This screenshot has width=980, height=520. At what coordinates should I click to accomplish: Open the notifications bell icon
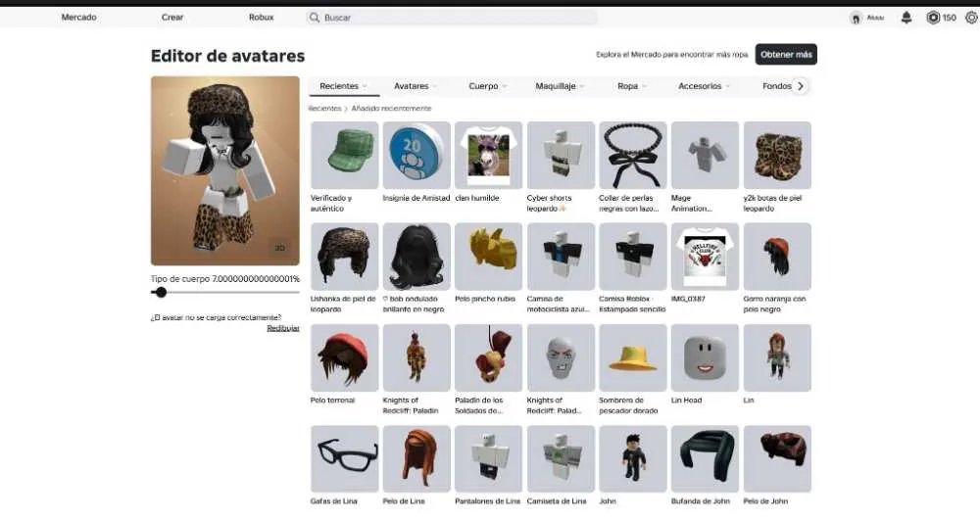click(906, 18)
